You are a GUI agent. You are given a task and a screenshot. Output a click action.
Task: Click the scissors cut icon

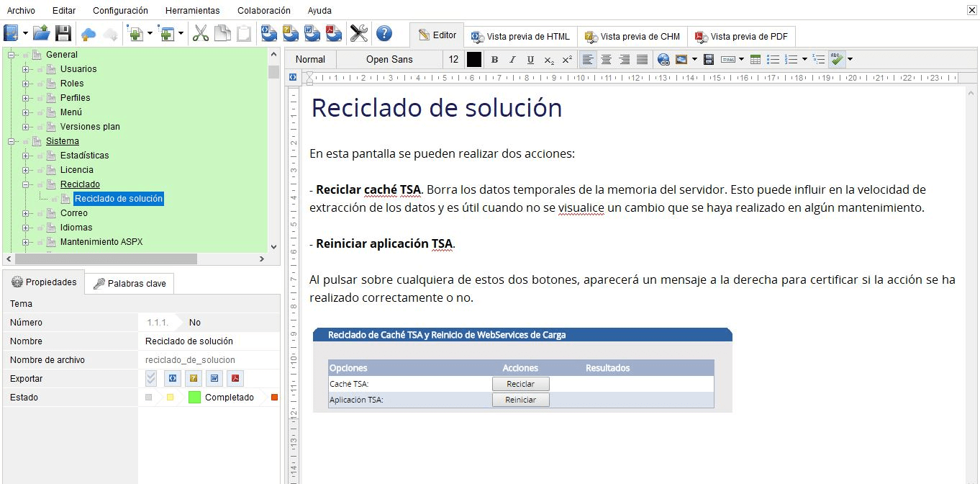tap(201, 33)
